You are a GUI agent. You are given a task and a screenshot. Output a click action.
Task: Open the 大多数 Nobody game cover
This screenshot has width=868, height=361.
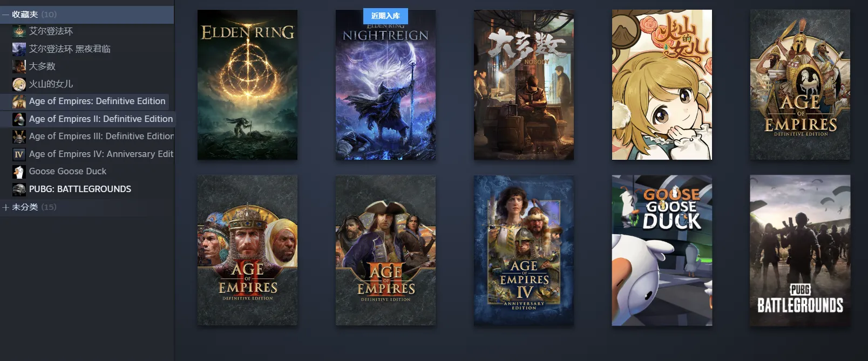[524, 85]
